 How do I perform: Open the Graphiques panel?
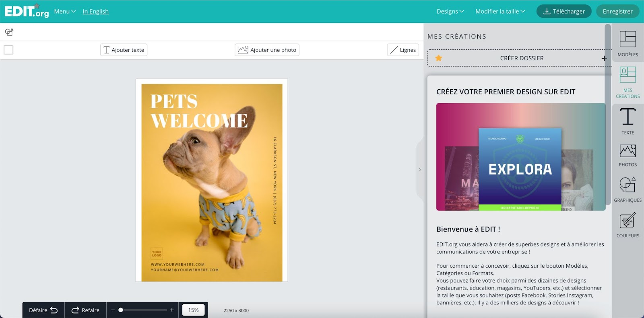pyautogui.click(x=627, y=189)
